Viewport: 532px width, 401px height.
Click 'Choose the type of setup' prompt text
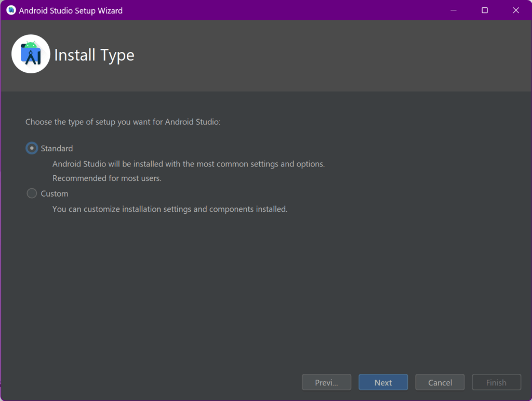click(x=123, y=122)
